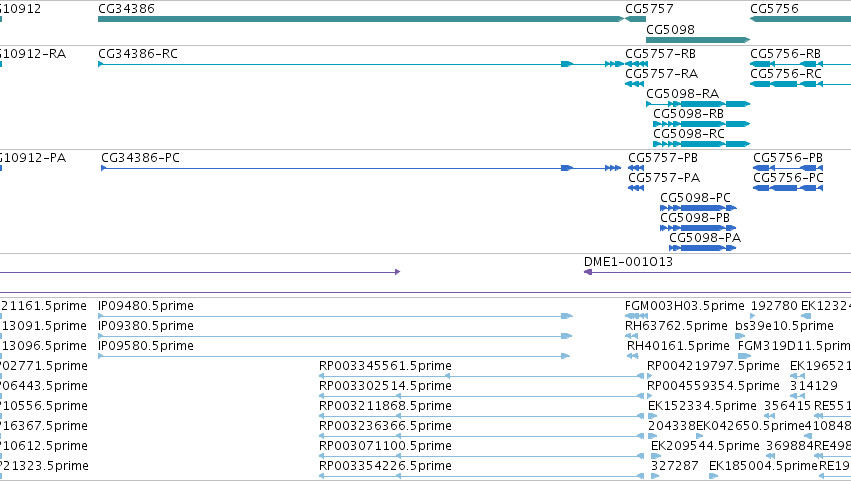851x481 pixels.
Task: Click the CG5756 gene label
Action: click(x=774, y=9)
